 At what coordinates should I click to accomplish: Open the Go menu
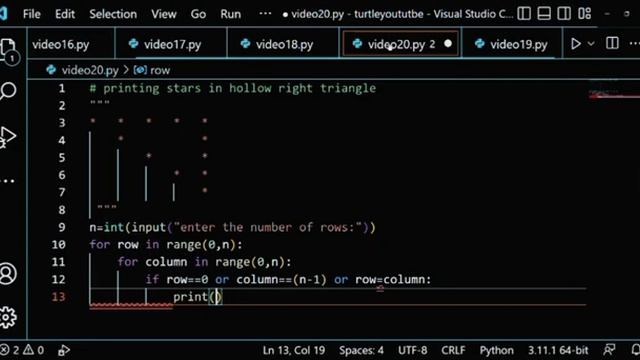(x=198, y=14)
